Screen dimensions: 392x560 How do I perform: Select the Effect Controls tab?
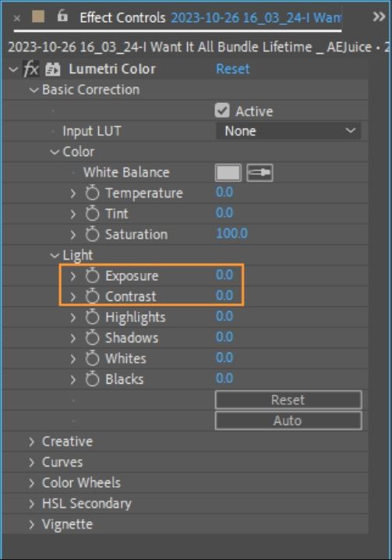point(122,17)
